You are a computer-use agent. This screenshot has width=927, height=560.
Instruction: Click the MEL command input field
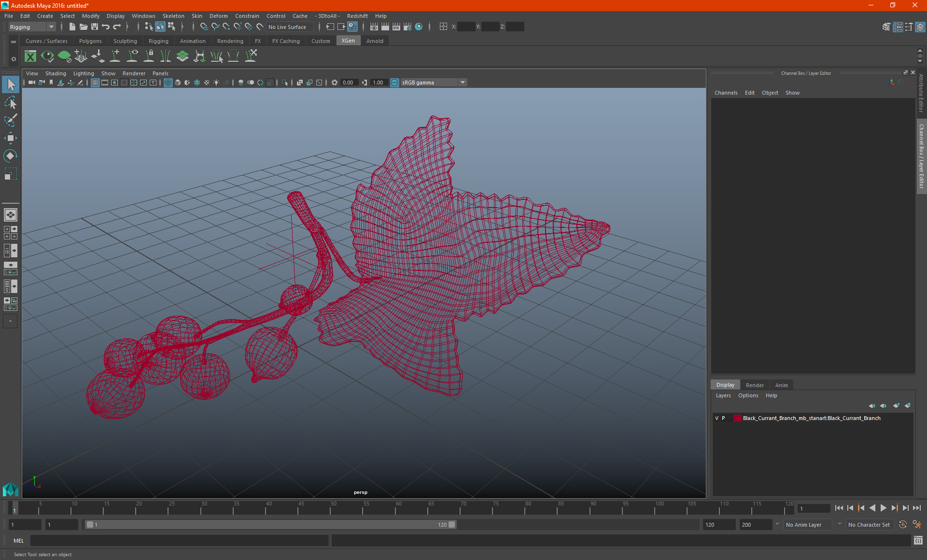[x=180, y=541]
